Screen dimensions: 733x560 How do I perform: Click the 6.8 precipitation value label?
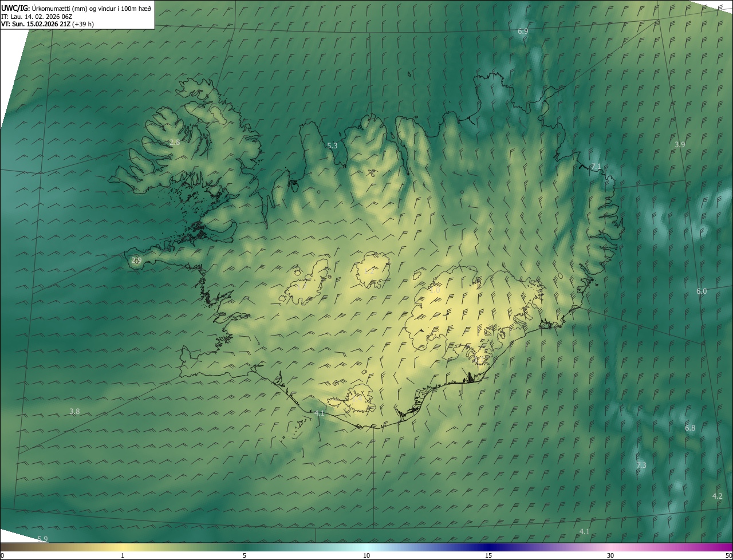[x=690, y=428]
